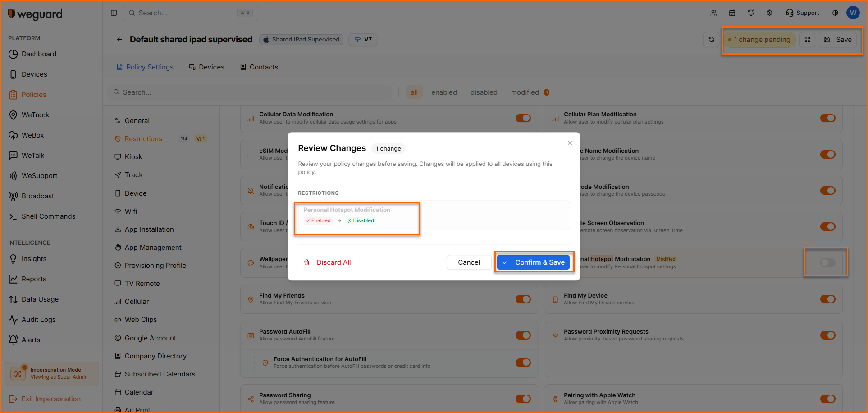
Task: Open the user avatar W menu
Action: point(853,13)
